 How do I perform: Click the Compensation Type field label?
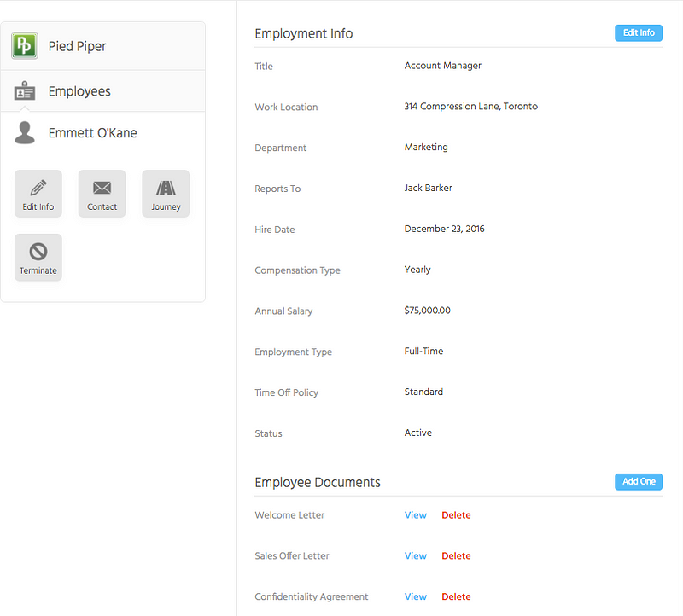tap(297, 270)
